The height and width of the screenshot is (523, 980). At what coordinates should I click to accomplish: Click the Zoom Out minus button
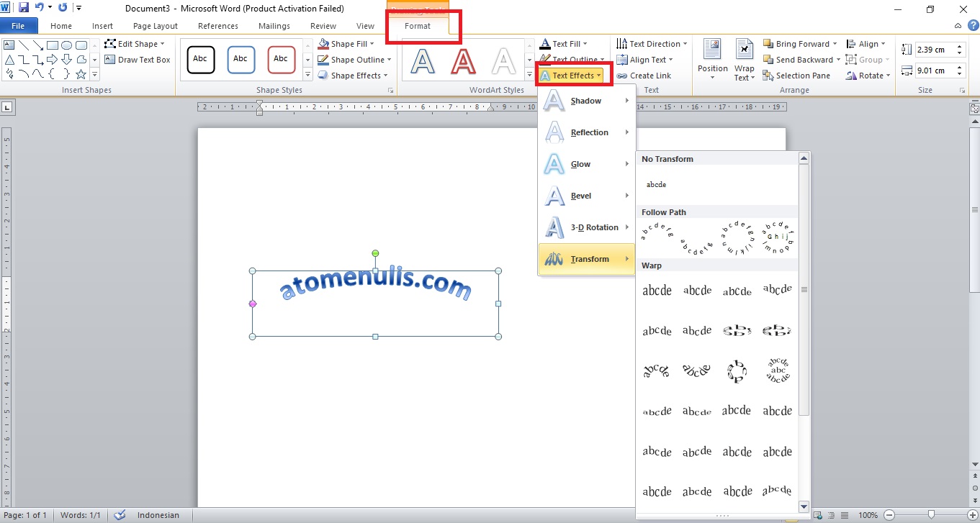889,515
